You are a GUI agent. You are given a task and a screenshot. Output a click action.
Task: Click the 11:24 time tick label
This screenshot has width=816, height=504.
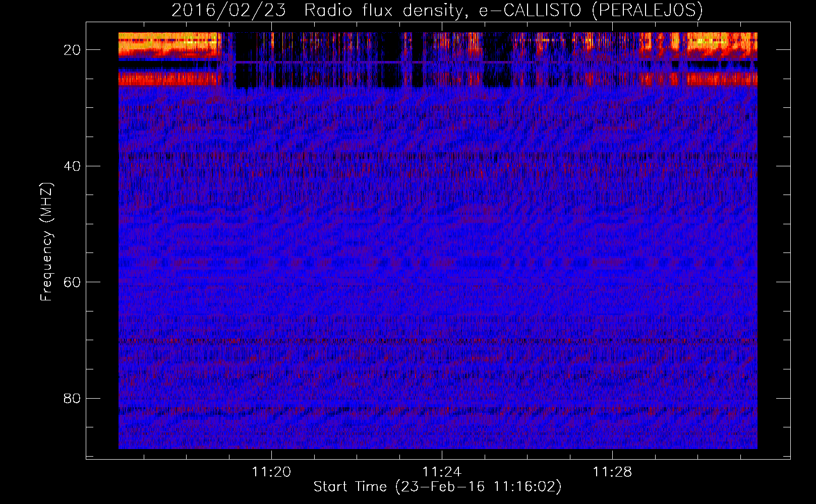coord(442,472)
